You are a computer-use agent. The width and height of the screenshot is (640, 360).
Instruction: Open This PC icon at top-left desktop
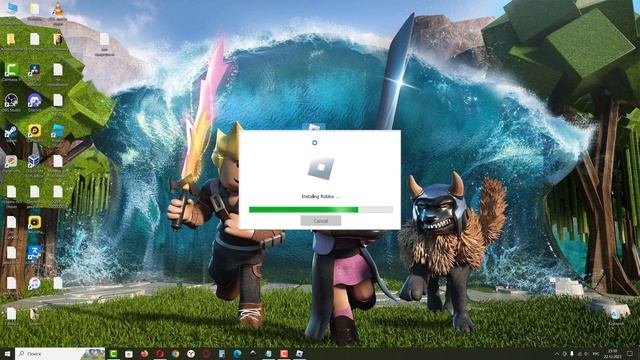[12, 7]
